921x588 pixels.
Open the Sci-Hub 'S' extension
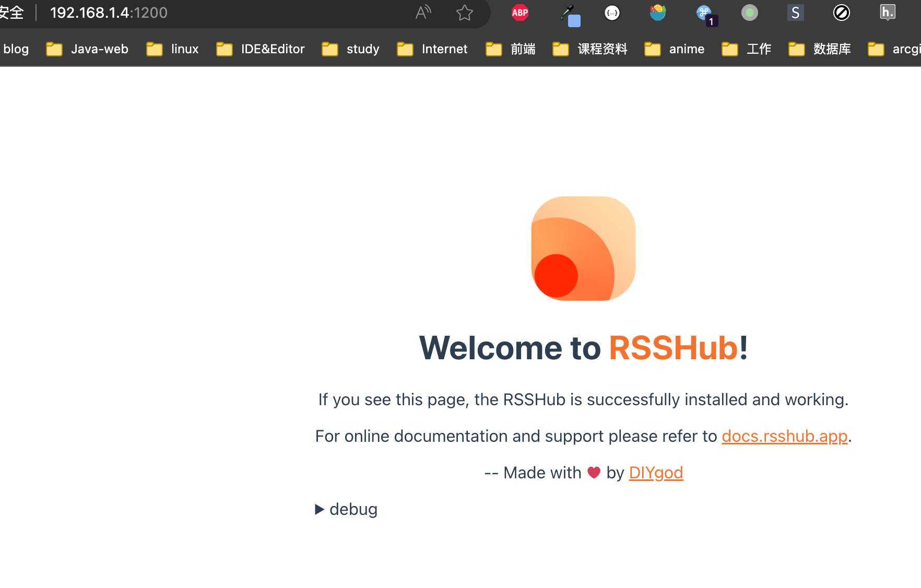click(795, 13)
